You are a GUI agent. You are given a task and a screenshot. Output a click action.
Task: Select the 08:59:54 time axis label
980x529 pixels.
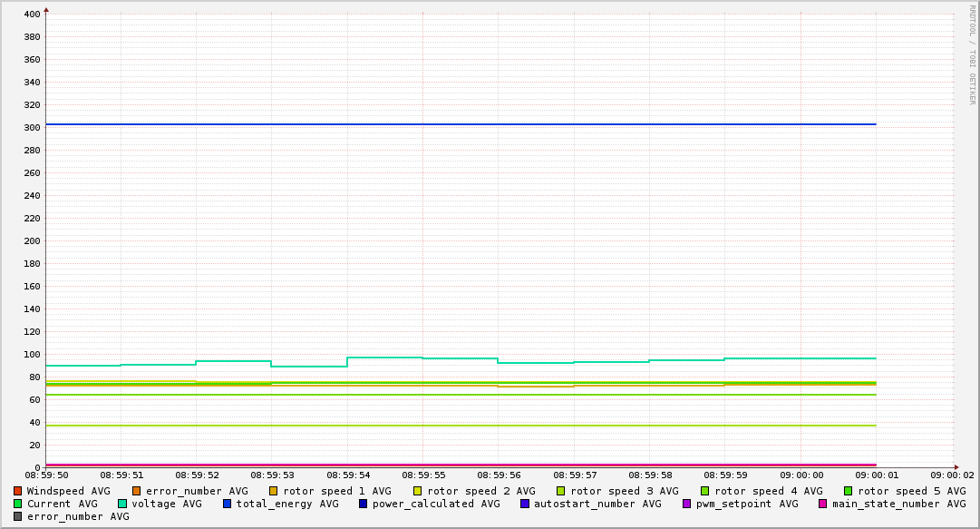tap(347, 475)
